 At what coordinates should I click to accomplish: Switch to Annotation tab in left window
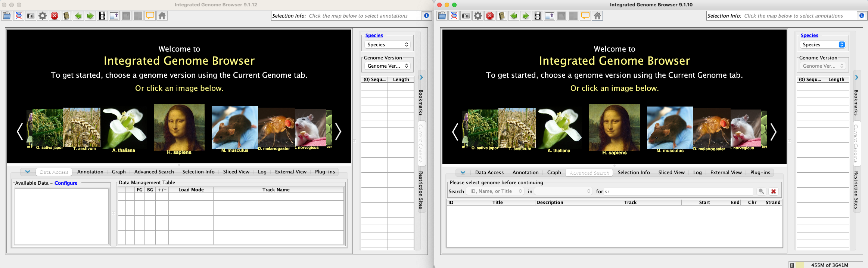click(90, 172)
